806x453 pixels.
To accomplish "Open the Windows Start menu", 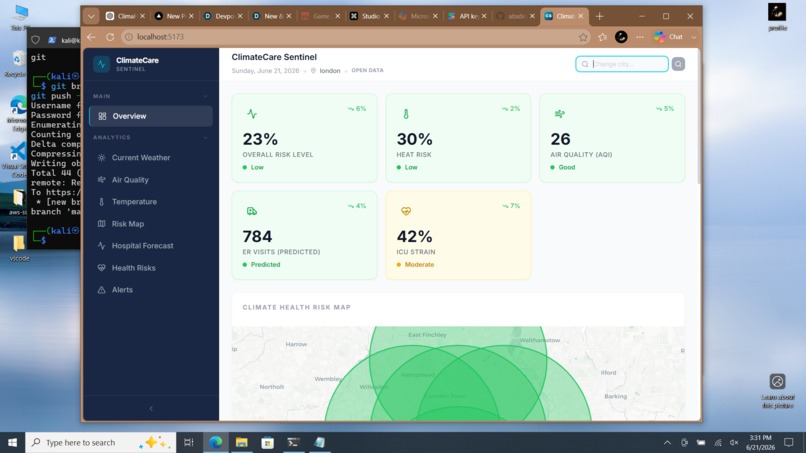I will click(x=12, y=442).
